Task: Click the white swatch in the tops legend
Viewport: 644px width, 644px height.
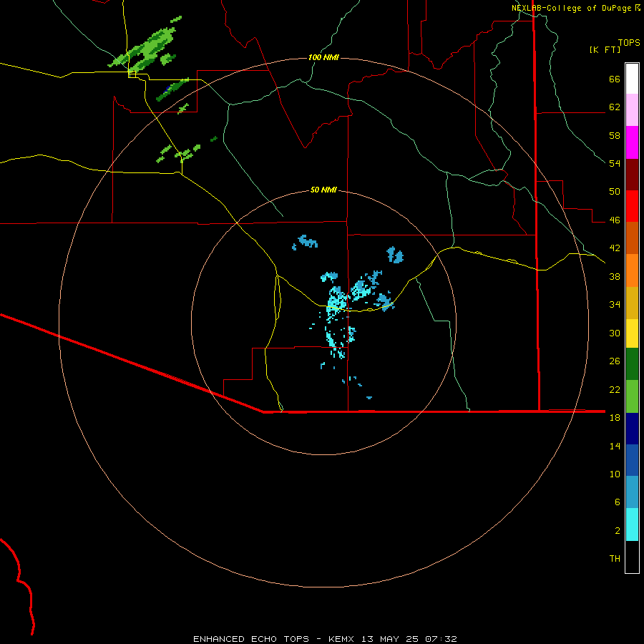Action: [x=632, y=79]
